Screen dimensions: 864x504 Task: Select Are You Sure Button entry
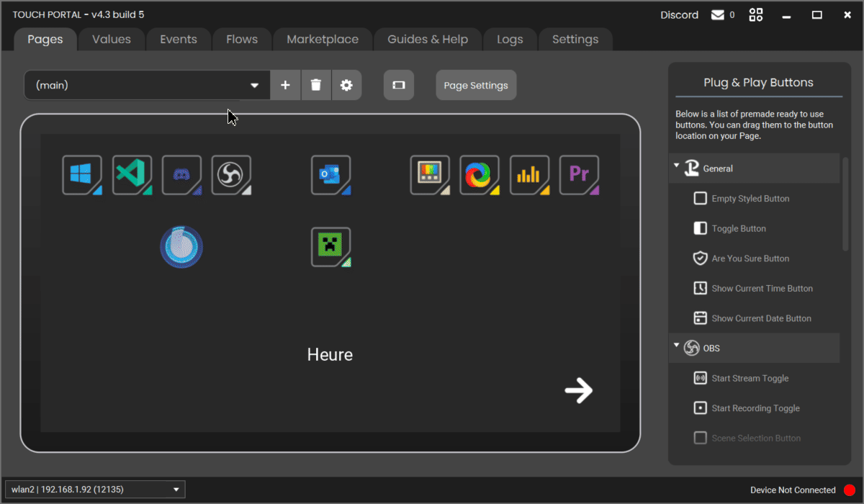tap(755, 258)
